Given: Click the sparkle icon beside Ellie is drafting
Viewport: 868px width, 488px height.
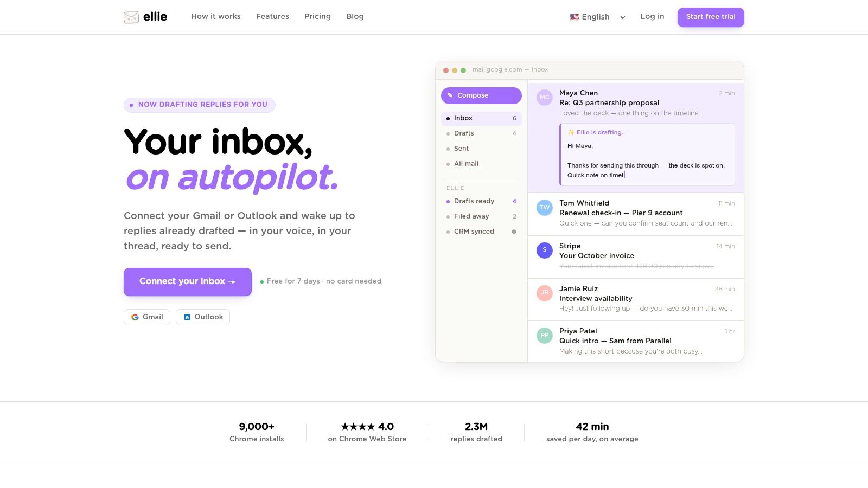Looking at the screenshot, I should [571, 132].
